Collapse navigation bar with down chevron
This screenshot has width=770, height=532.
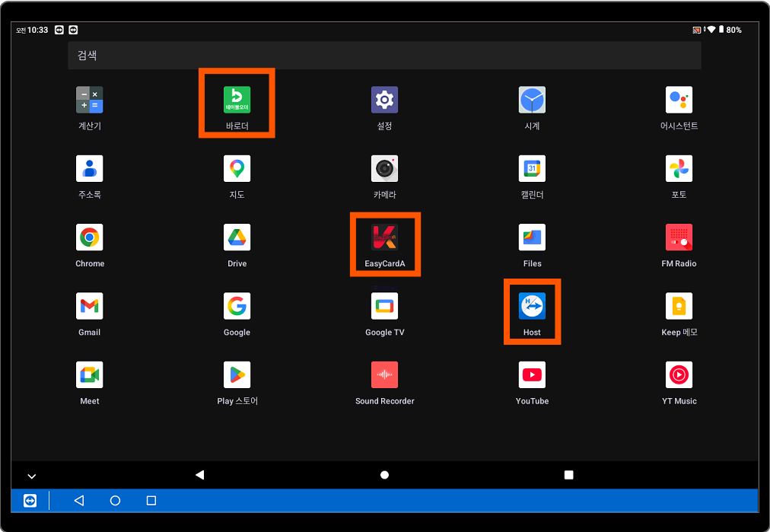(32, 476)
